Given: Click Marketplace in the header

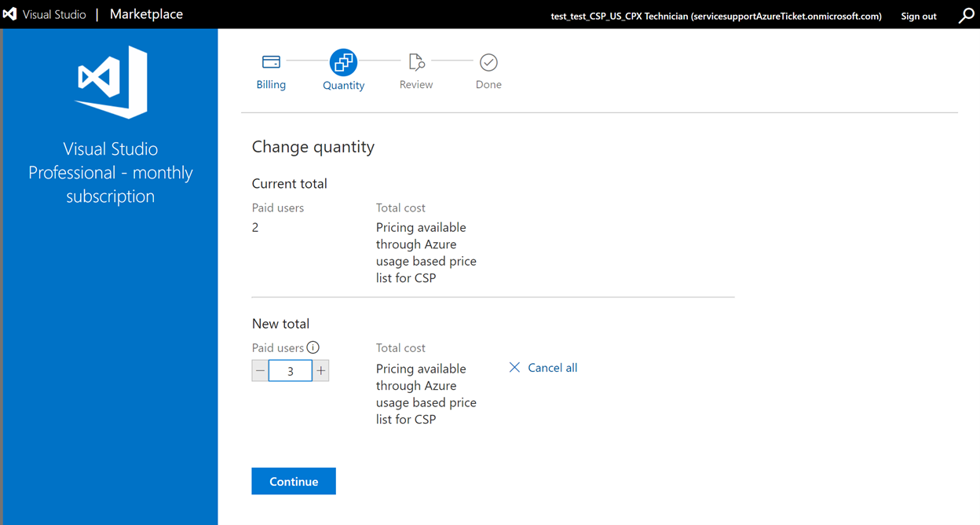Looking at the screenshot, I should pyautogui.click(x=145, y=13).
